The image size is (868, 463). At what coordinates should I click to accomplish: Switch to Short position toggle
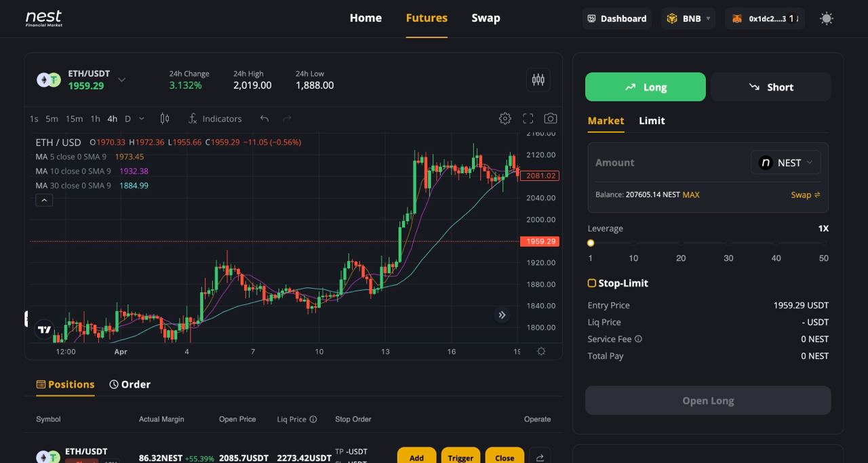(770, 87)
